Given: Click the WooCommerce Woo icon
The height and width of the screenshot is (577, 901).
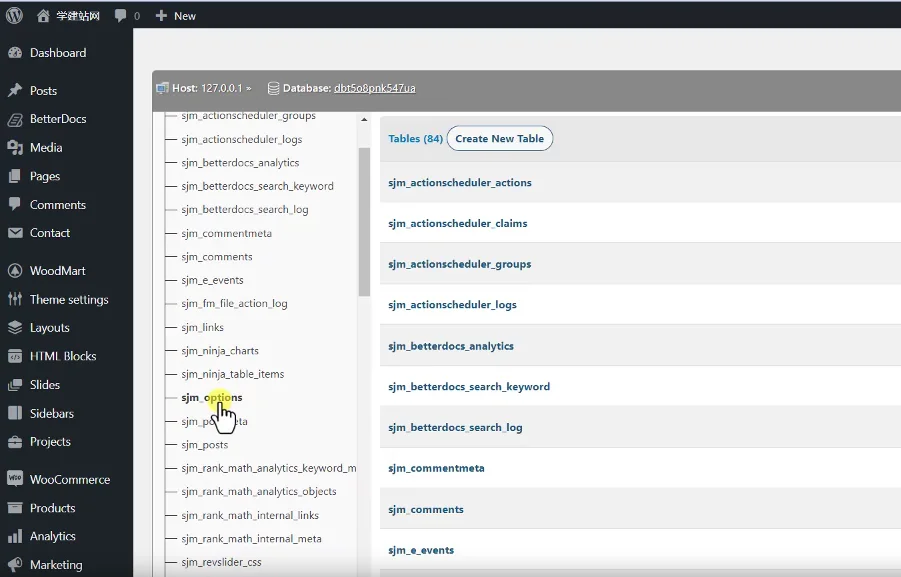Looking at the screenshot, I should [x=15, y=479].
